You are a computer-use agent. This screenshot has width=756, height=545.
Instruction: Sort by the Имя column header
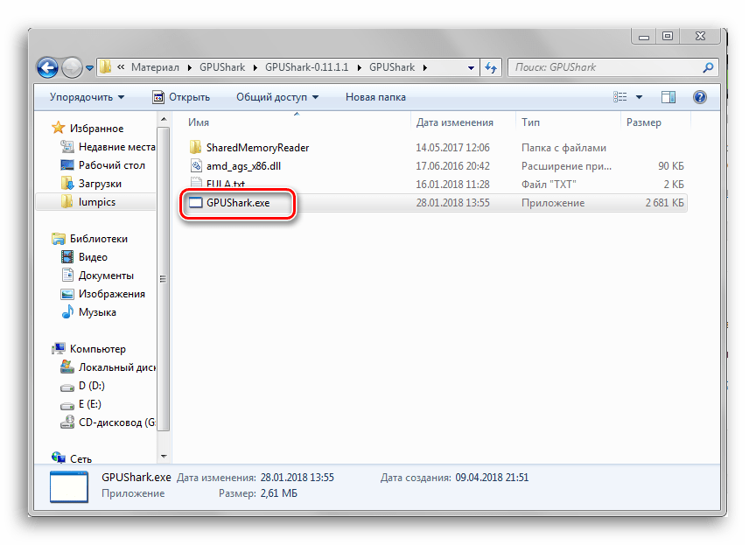(x=297, y=122)
